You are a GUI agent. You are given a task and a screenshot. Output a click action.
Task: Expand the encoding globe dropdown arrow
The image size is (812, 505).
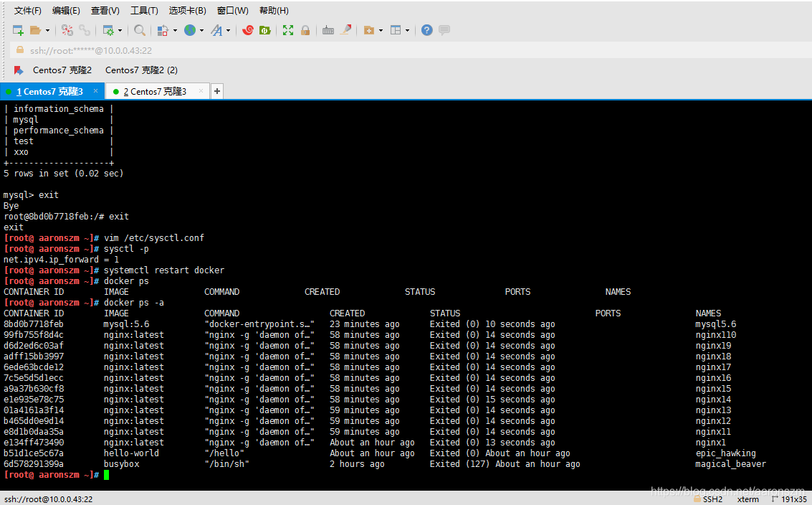tap(202, 31)
